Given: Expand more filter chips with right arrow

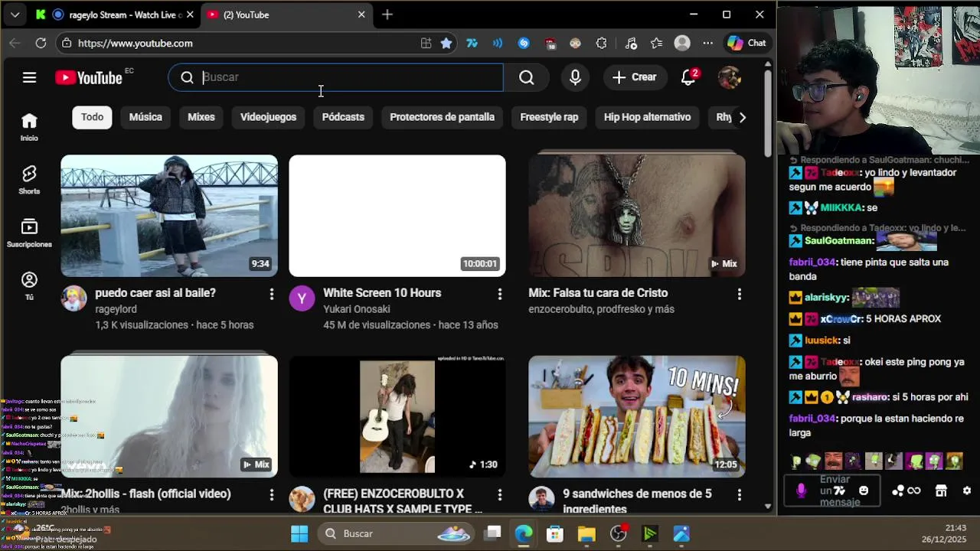Looking at the screenshot, I should tap(742, 117).
